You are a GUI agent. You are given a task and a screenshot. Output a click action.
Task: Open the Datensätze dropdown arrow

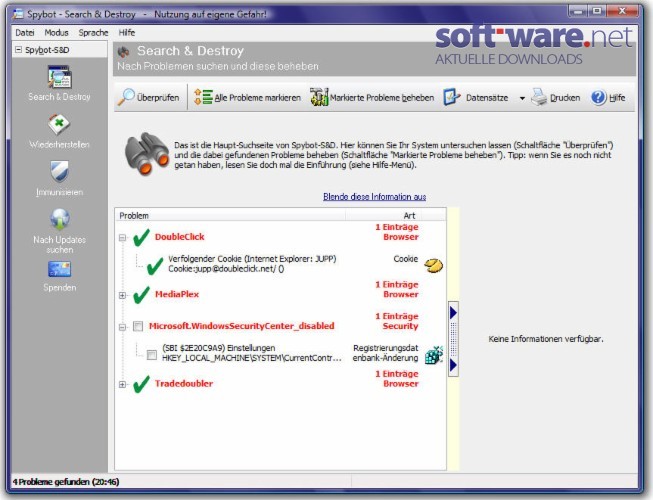click(x=522, y=98)
